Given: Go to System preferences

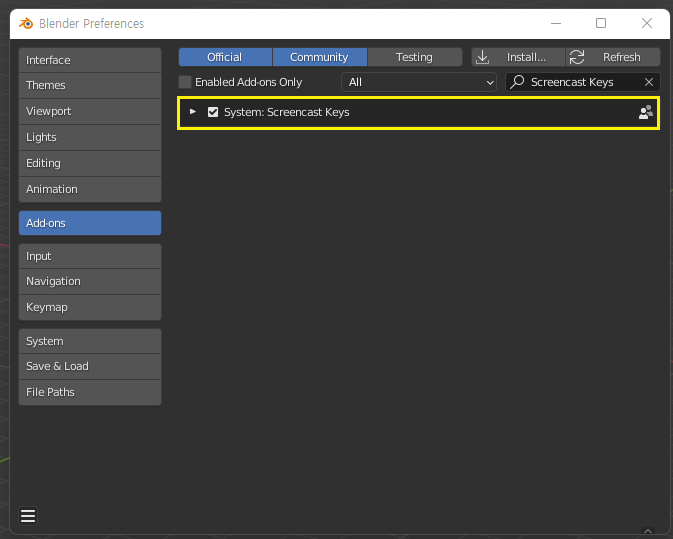Looking at the screenshot, I should coord(90,341).
